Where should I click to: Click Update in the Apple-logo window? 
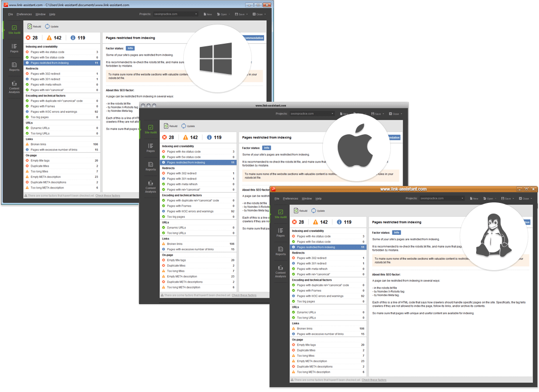pyautogui.click(x=188, y=126)
